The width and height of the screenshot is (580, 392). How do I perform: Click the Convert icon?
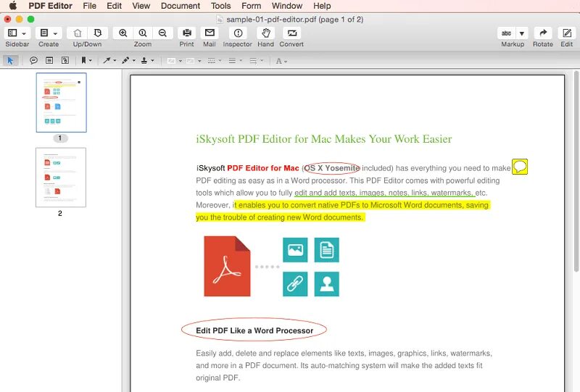[292, 33]
